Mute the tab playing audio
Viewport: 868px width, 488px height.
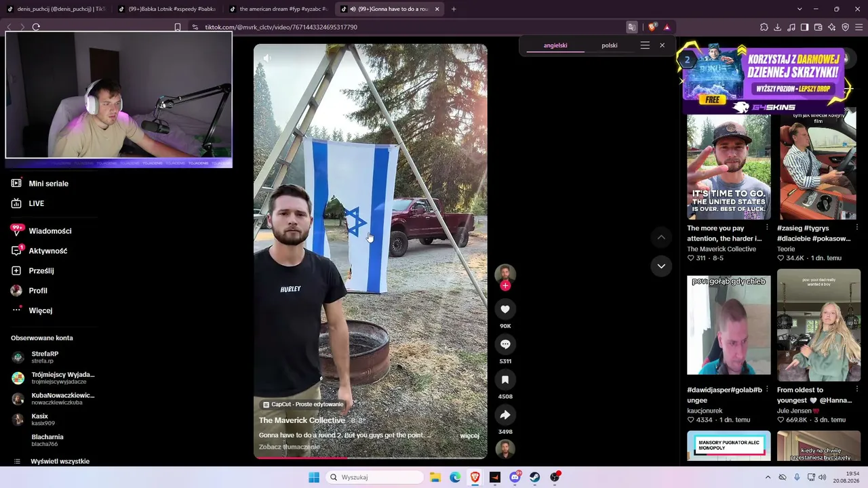[x=353, y=9]
